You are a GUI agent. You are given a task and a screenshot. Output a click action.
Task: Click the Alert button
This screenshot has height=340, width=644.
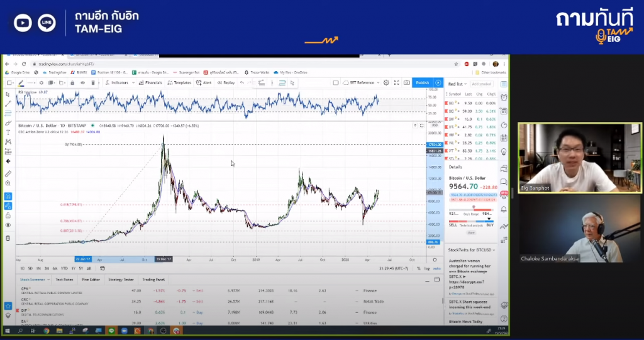[204, 82]
